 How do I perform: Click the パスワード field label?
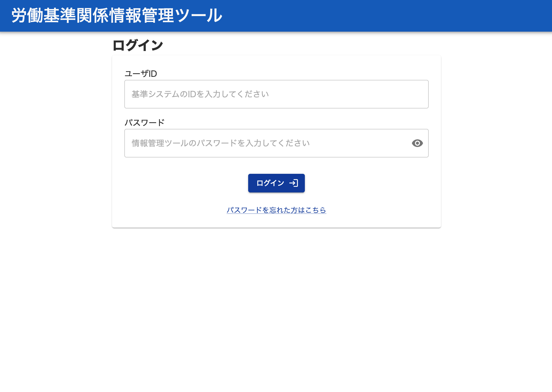click(144, 123)
